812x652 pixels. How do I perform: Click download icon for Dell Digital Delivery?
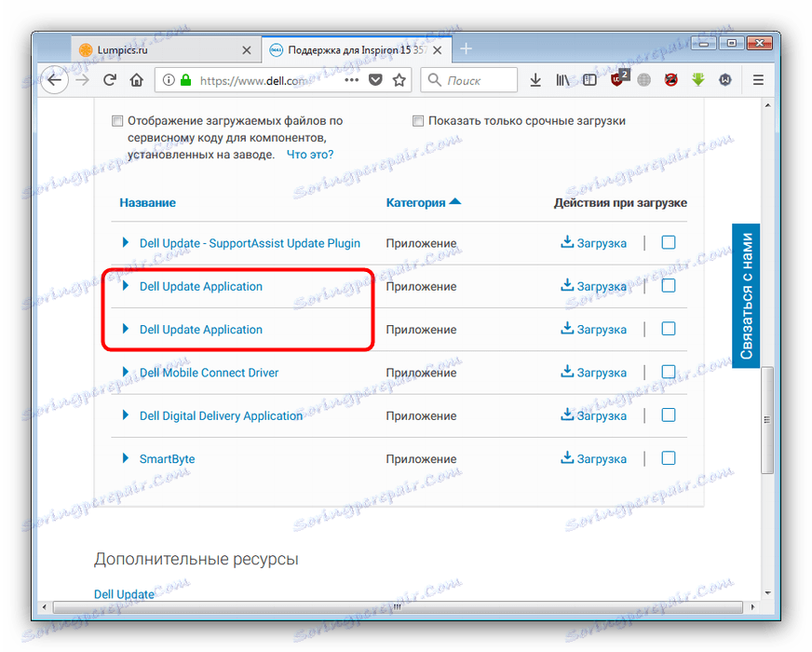(567, 414)
